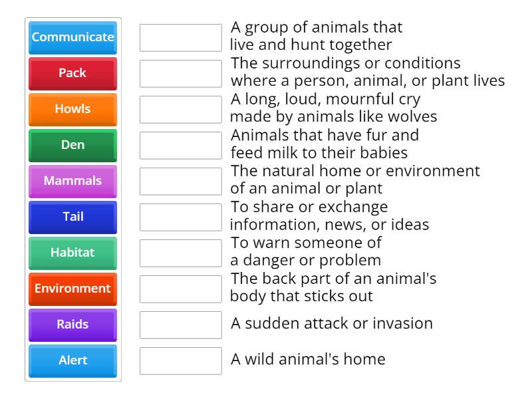Image resolution: width=532 pixels, height=399 pixels.
Task: Select slot beside back part of animal's body
Action: click(x=181, y=289)
